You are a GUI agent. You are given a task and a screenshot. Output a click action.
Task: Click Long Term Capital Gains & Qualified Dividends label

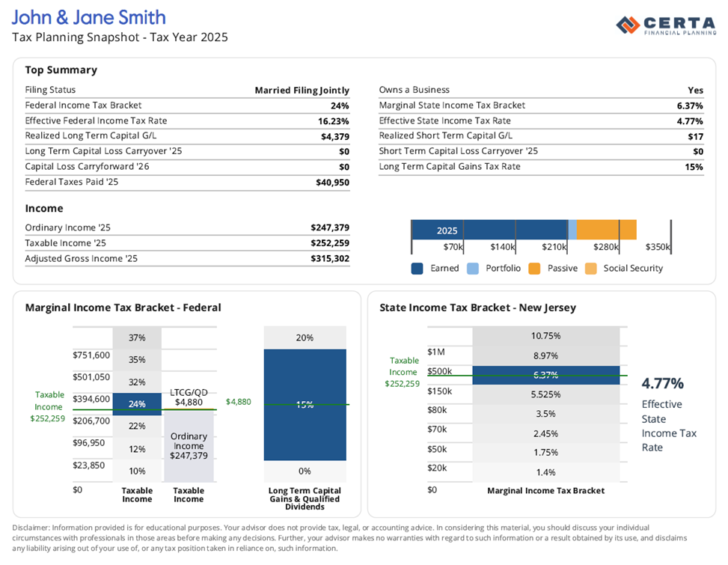[x=305, y=498]
